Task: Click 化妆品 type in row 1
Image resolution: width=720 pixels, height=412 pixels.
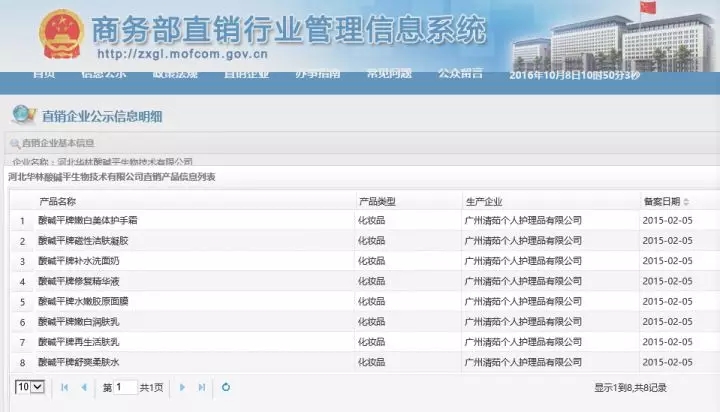Action: [371, 220]
